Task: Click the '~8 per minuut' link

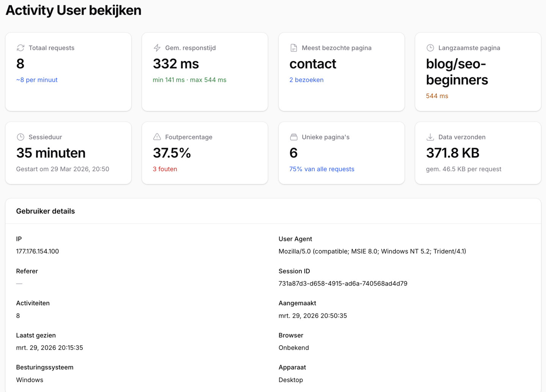Action: [37, 80]
